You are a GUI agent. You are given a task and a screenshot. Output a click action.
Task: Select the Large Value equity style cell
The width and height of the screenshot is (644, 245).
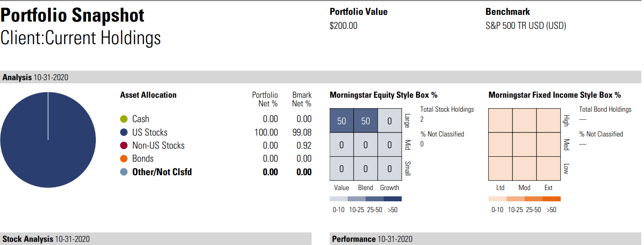341,121
